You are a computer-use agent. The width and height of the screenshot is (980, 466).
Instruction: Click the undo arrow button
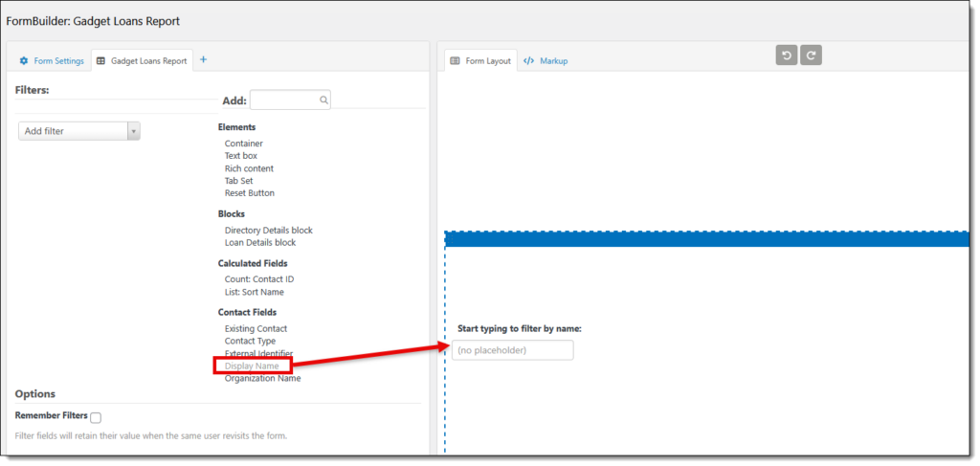787,55
